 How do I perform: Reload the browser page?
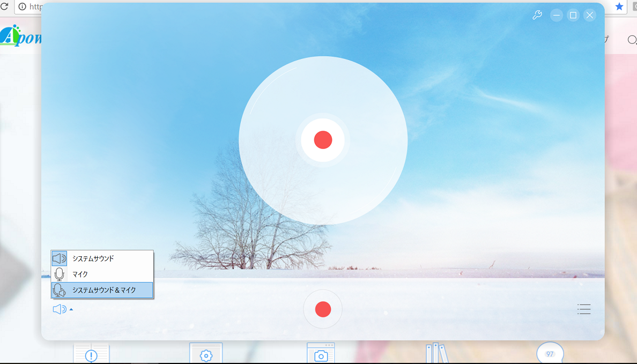coord(4,6)
